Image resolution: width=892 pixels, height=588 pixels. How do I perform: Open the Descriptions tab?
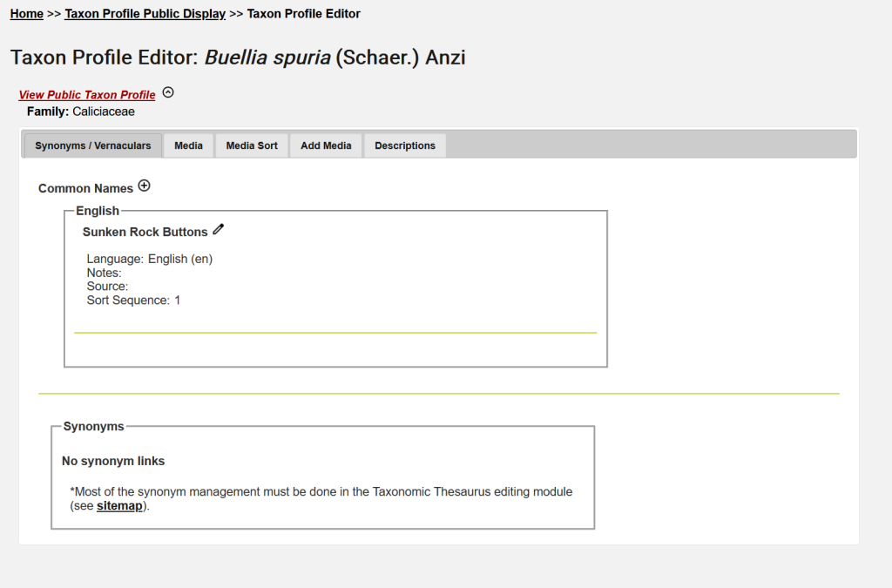[405, 145]
